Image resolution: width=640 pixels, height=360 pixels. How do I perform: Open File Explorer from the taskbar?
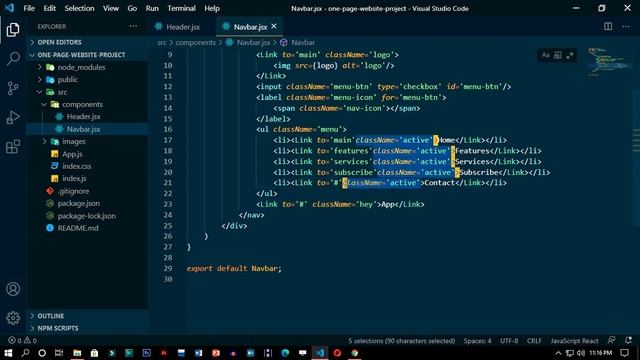tap(77, 353)
